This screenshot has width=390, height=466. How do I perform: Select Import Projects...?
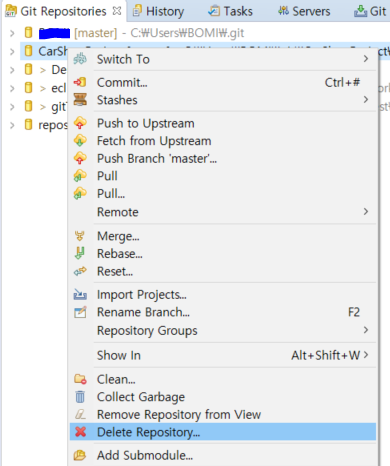coord(223,295)
